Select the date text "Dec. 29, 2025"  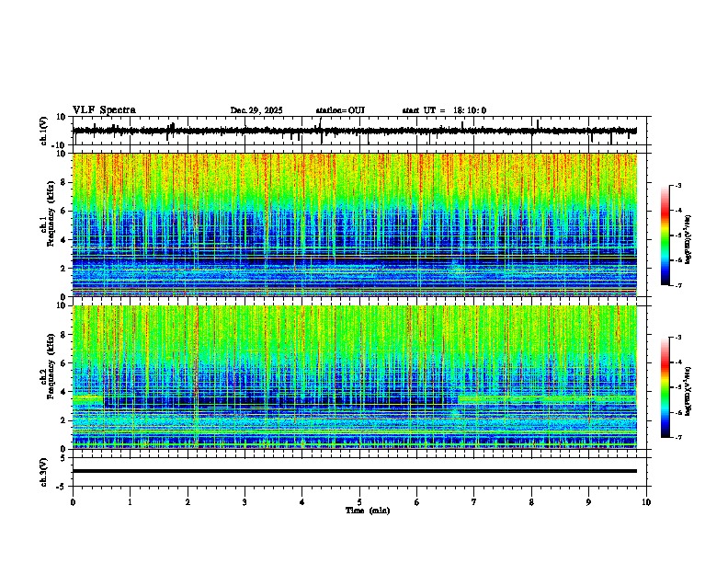click(256, 110)
